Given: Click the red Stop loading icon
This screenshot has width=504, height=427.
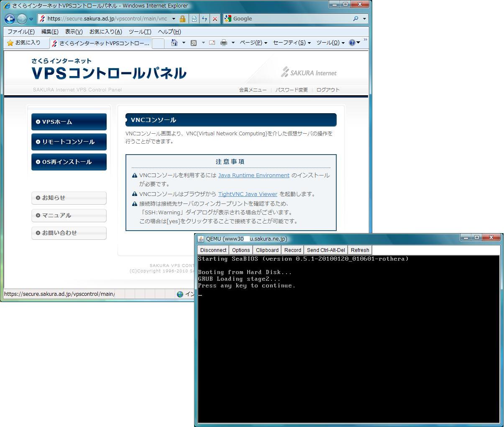Looking at the screenshot, I should pos(215,19).
